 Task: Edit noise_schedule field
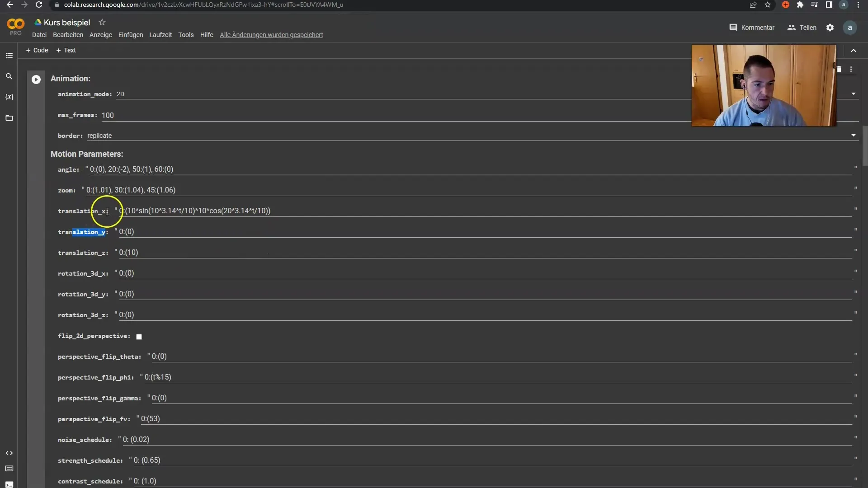(x=487, y=440)
